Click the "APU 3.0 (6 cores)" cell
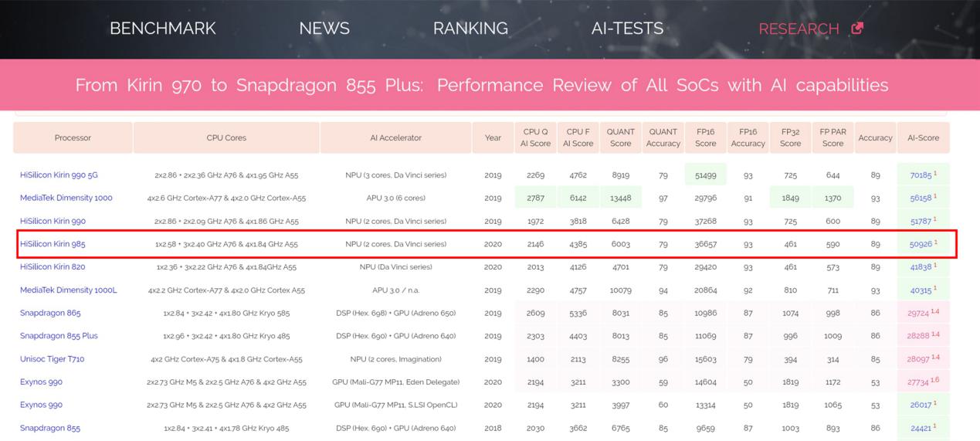Viewport: 980px width, 441px height. coord(395,198)
